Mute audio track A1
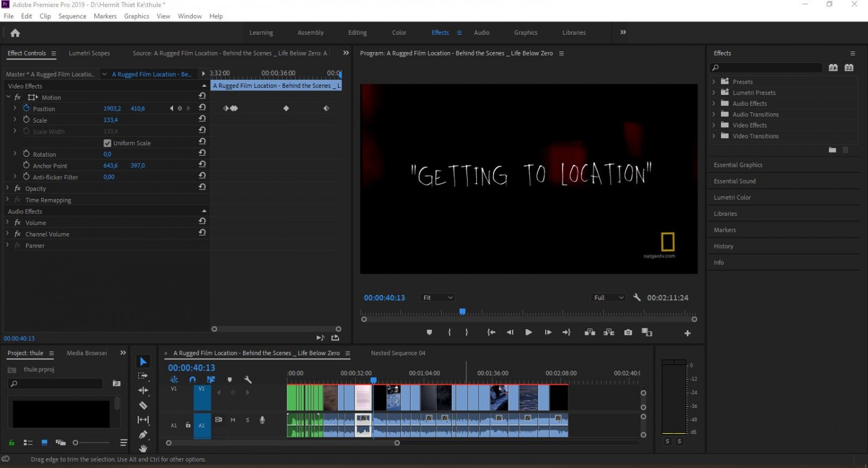This screenshot has height=468, width=868. [233, 420]
